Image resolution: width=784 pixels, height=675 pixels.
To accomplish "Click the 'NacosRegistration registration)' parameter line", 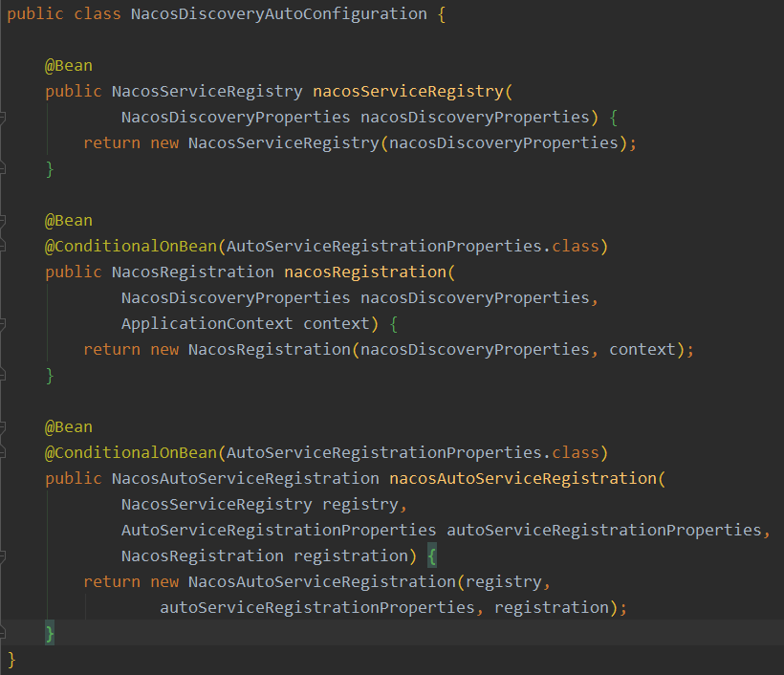I will [x=269, y=556].
